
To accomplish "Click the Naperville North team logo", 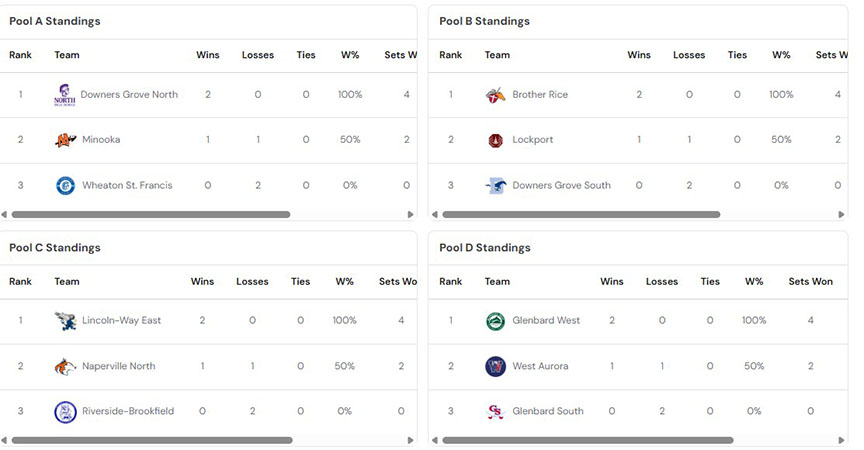I will pyautogui.click(x=65, y=366).
